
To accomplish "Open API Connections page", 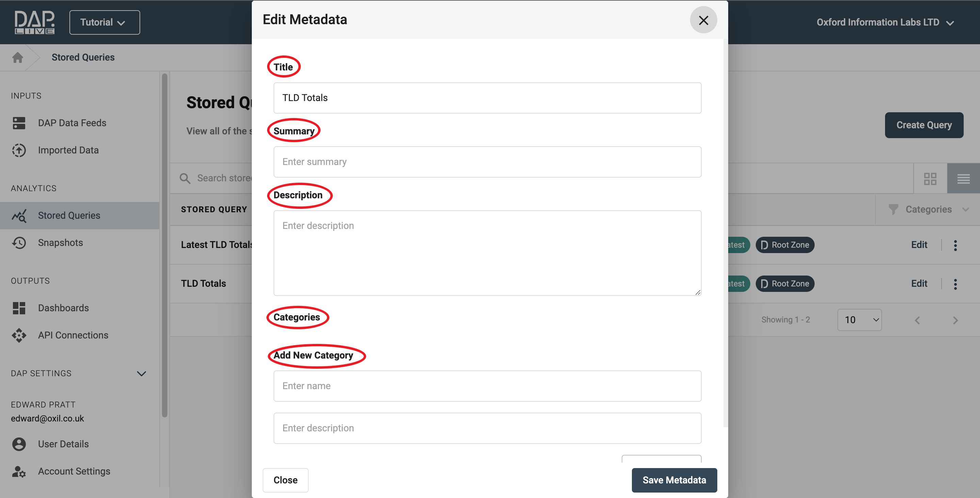I will 73,335.
